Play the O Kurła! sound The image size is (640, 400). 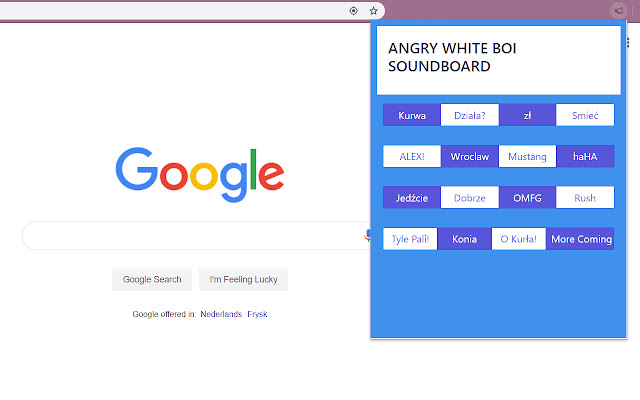[518, 239]
